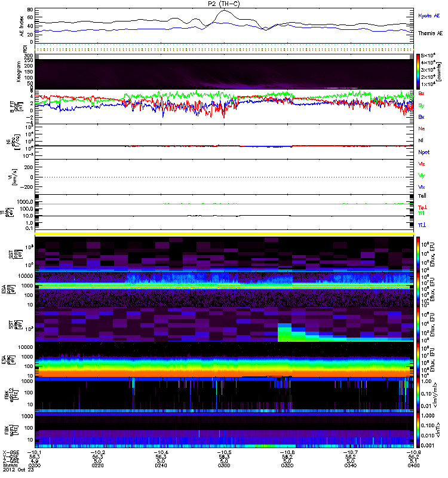Image resolution: width=448 pixels, height=478 pixels.
Task: Select the Themis AE legend label
Action: tap(429, 35)
